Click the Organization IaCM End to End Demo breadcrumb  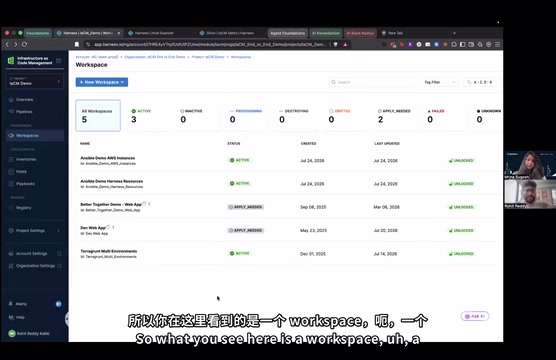(155, 57)
